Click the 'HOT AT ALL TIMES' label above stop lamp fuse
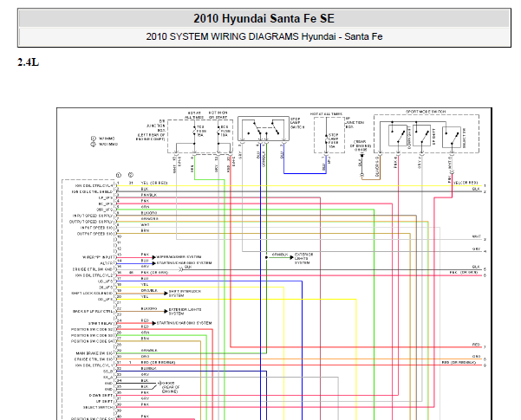This screenshot has width=521, height=420. point(326,114)
